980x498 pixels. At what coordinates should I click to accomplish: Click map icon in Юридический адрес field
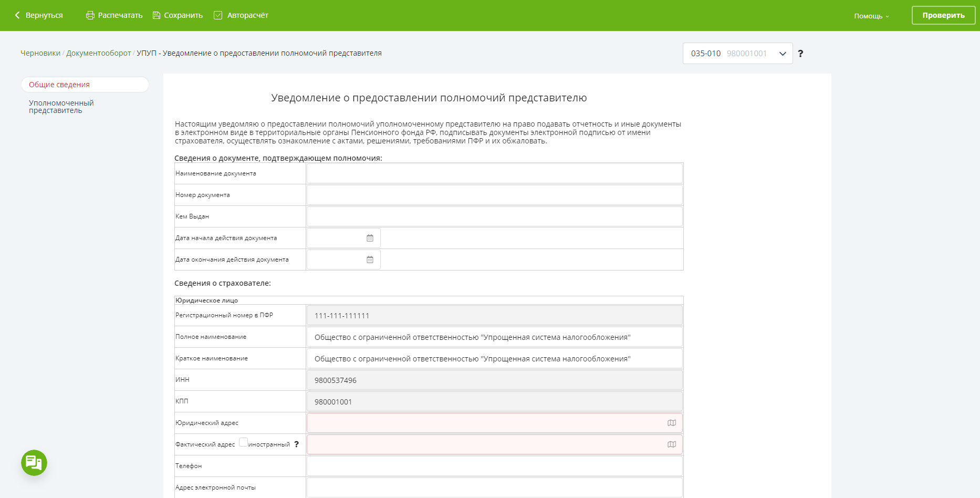pos(671,423)
